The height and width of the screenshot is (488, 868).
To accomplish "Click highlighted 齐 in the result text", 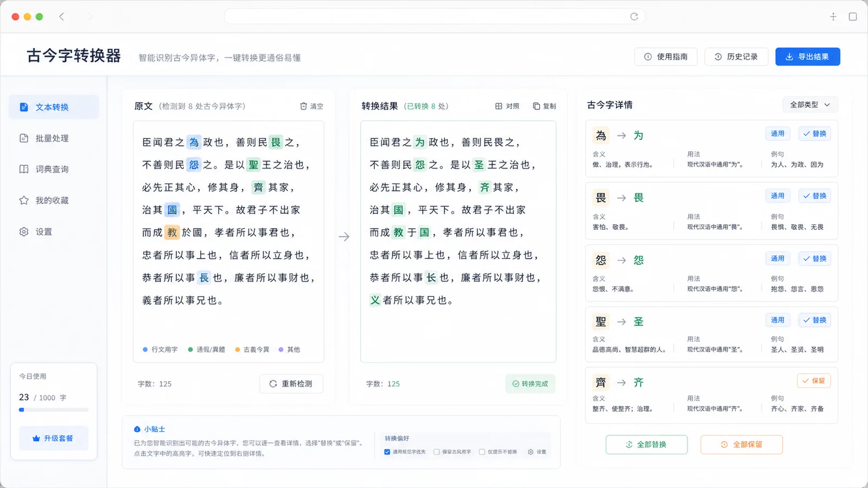I will (484, 187).
